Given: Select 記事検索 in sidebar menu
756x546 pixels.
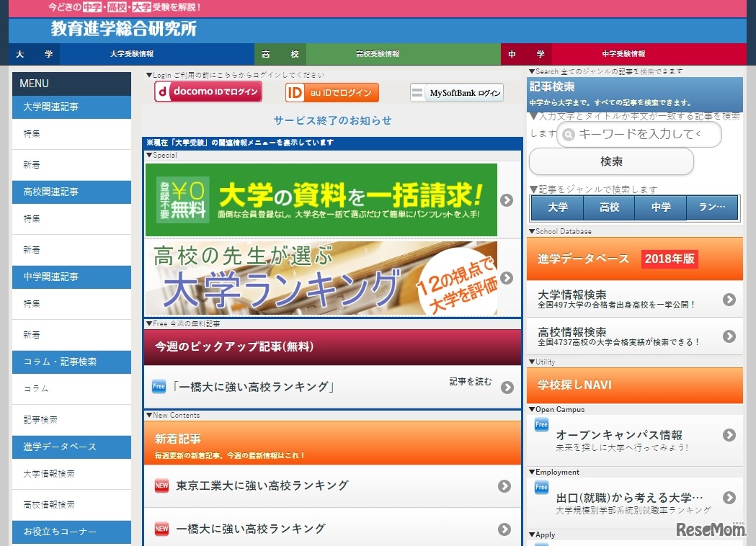Looking at the screenshot, I should tap(71, 420).
